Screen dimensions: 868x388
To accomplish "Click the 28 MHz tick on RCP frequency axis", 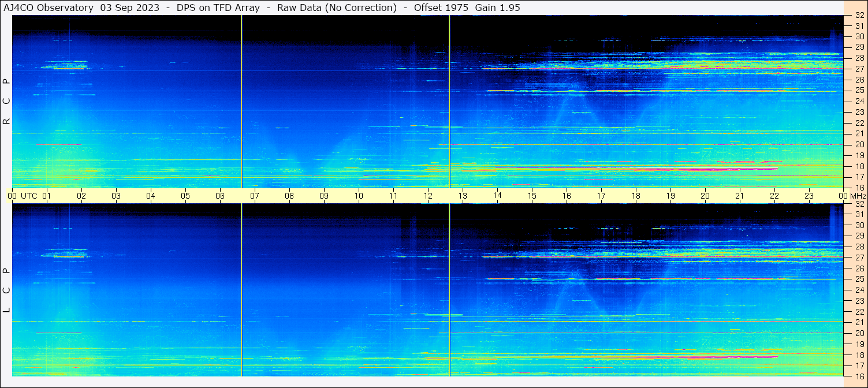I will point(859,58).
